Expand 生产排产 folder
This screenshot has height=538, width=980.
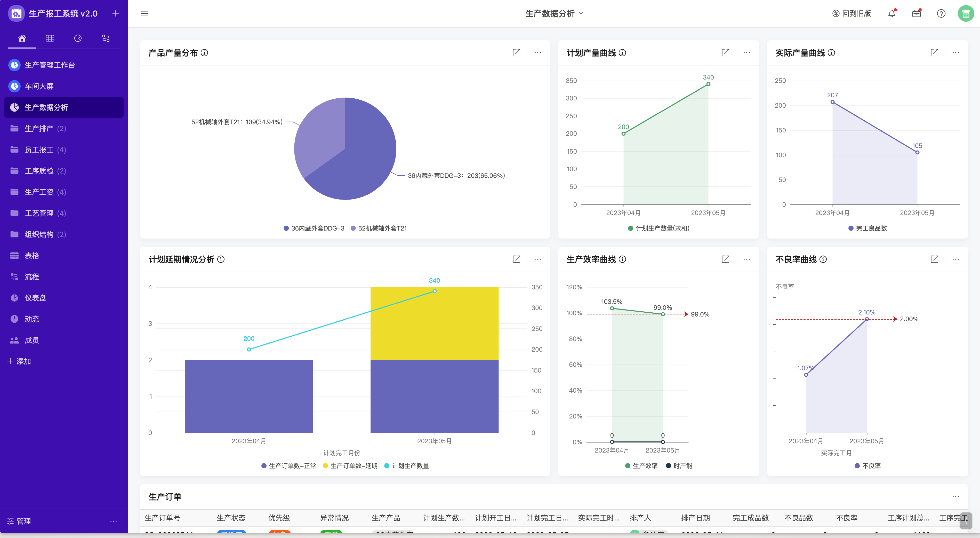[64, 128]
